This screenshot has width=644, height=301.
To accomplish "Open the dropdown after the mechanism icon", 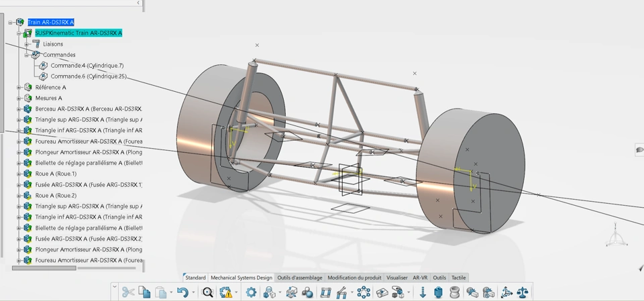I will pos(280,292).
